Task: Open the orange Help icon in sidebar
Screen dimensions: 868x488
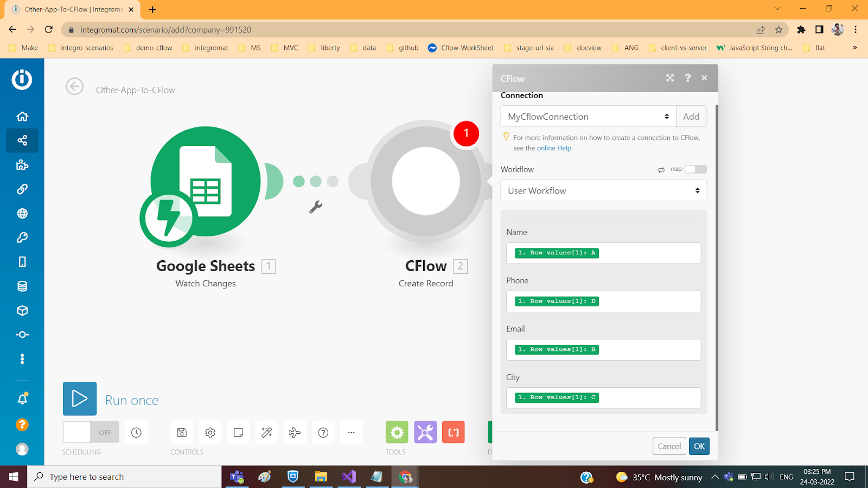Action: pos(22,425)
